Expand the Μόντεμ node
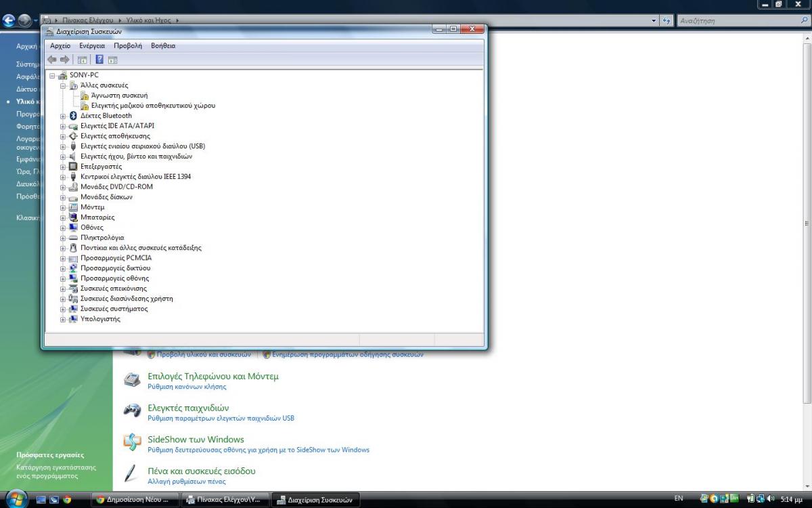The image size is (812, 508). tap(63, 207)
